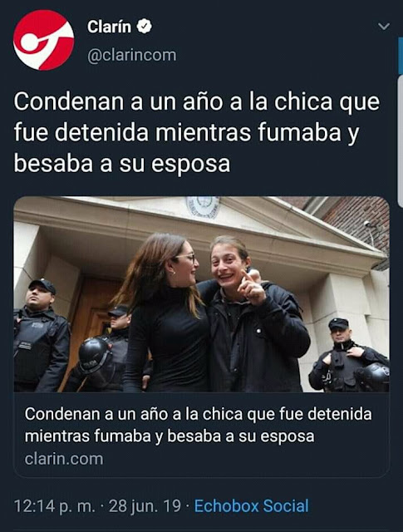This screenshot has width=403, height=532.
Task: Click the smiling person pointing a finger
Action: [251, 314]
